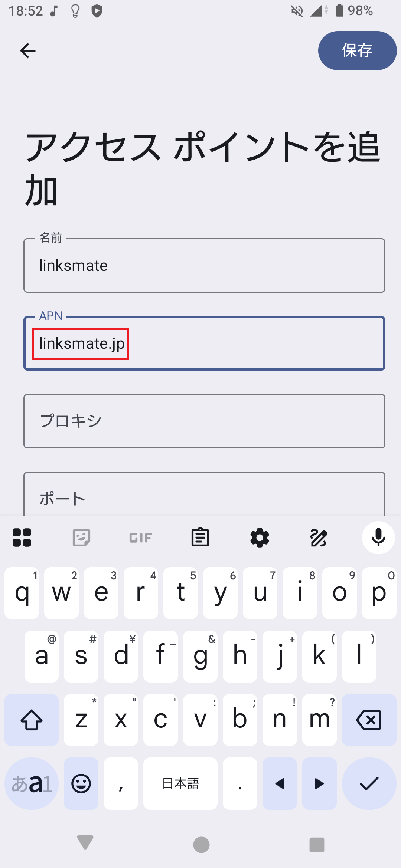Click the プロキシ input field

point(204,421)
